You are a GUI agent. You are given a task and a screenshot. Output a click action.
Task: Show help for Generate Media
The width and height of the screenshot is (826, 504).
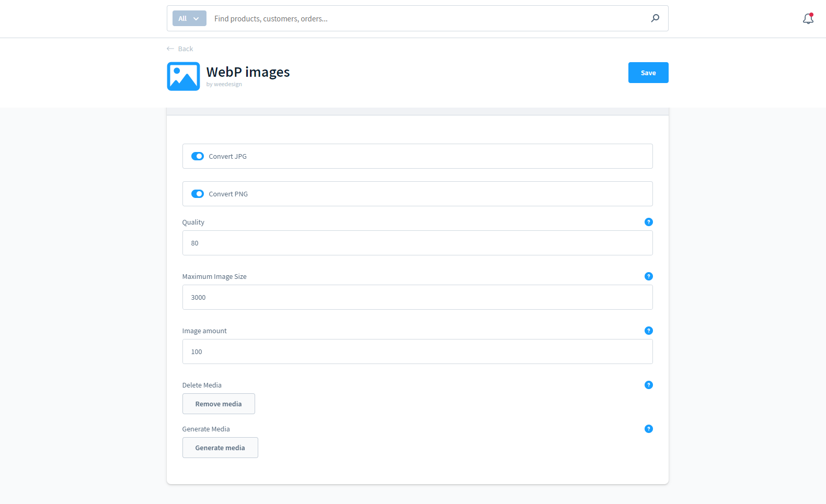pos(649,429)
